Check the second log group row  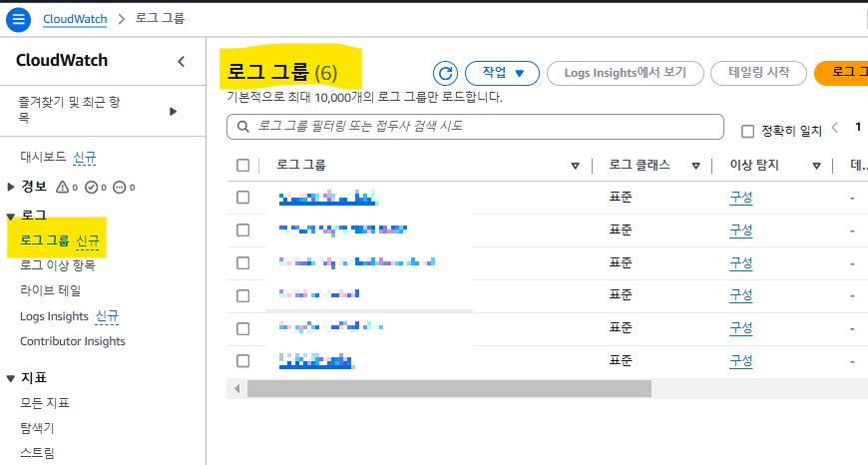coord(243,231)
